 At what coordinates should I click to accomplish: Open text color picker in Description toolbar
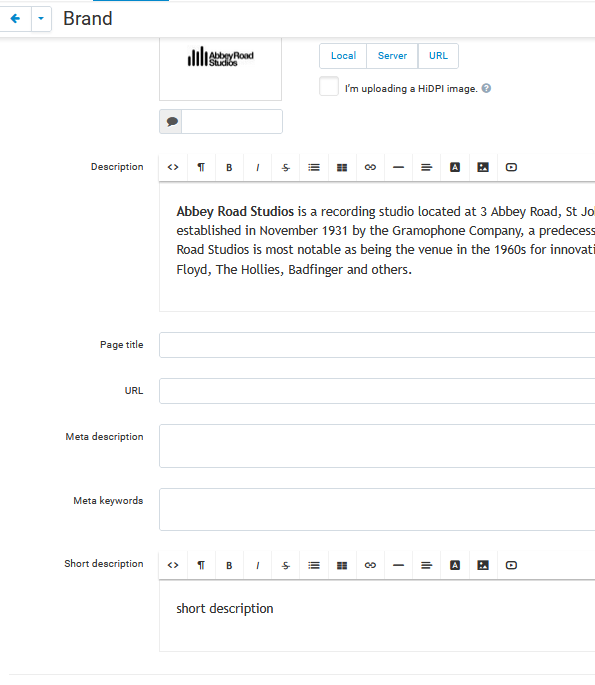[x=455, y=167]
